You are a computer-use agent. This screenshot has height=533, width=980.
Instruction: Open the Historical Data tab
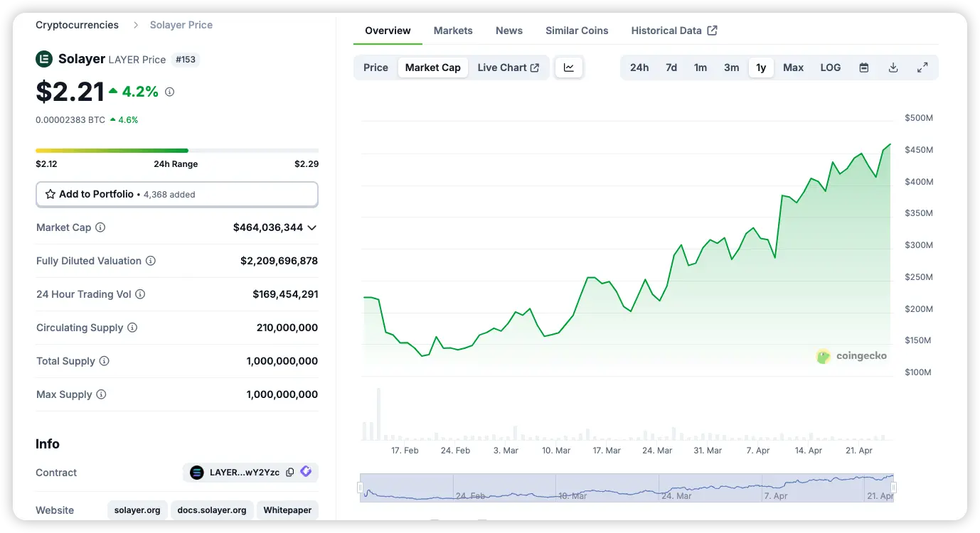pyautogui.click(x=667, y=31)
